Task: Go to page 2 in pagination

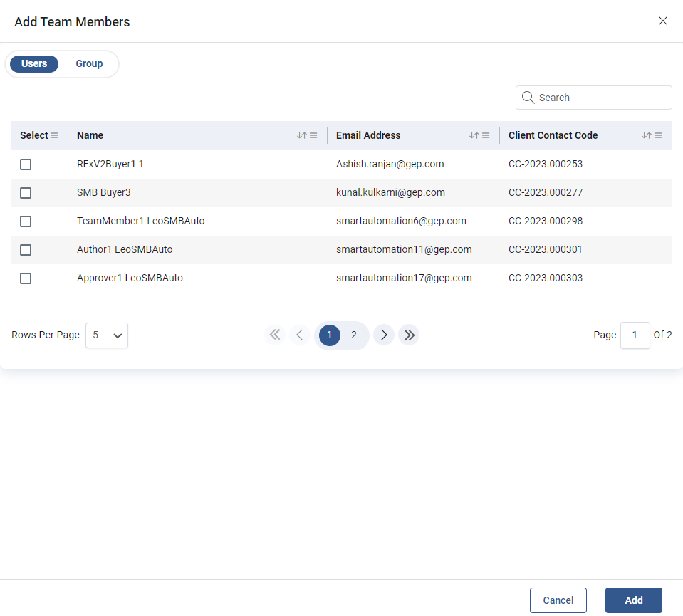Action: (x=354, y=335)
